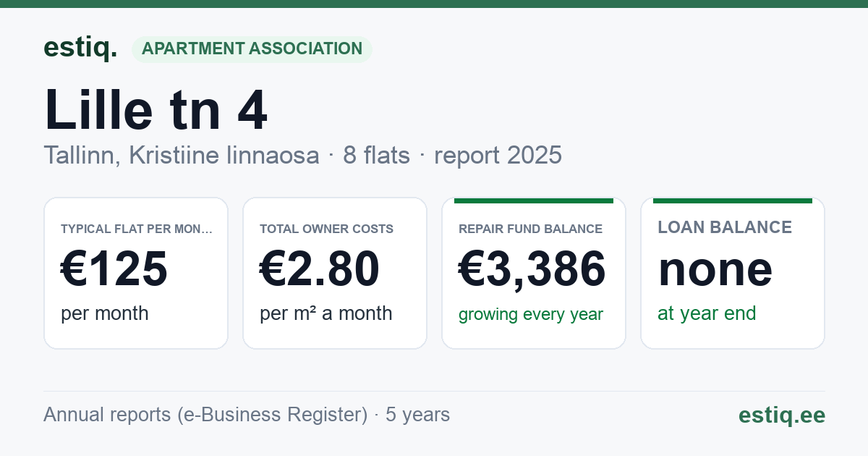The width and height of the screenshot is (868, 456).
Task: Click the '5 years' text
Action: point(417,415)
